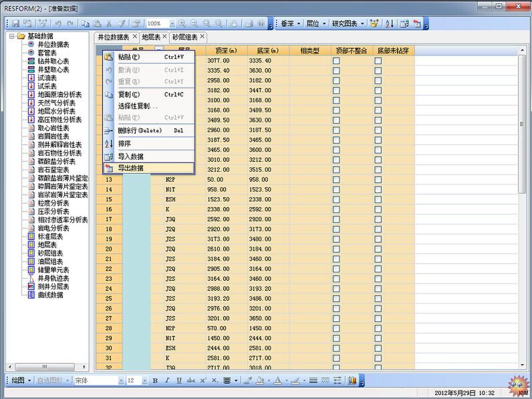532x399 pixels.
Task: Choose 选择性复制 from the context menu
Action: pyautogui.click(x=148, y=106)
